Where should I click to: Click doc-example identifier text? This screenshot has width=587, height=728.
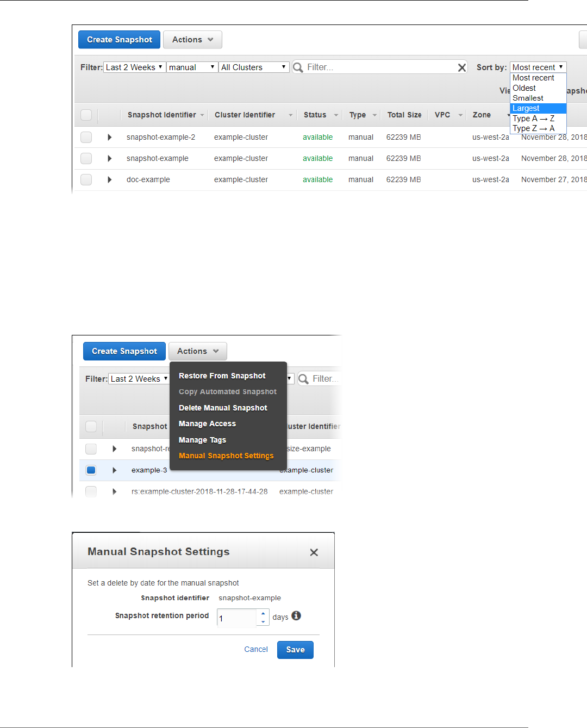click(148, 179)
